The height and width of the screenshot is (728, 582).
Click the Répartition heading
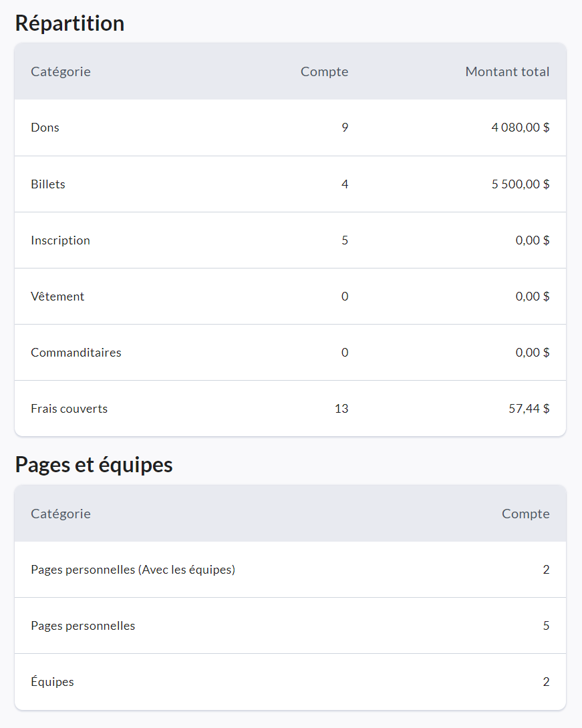pyautogui.click(x=69, y=23)
